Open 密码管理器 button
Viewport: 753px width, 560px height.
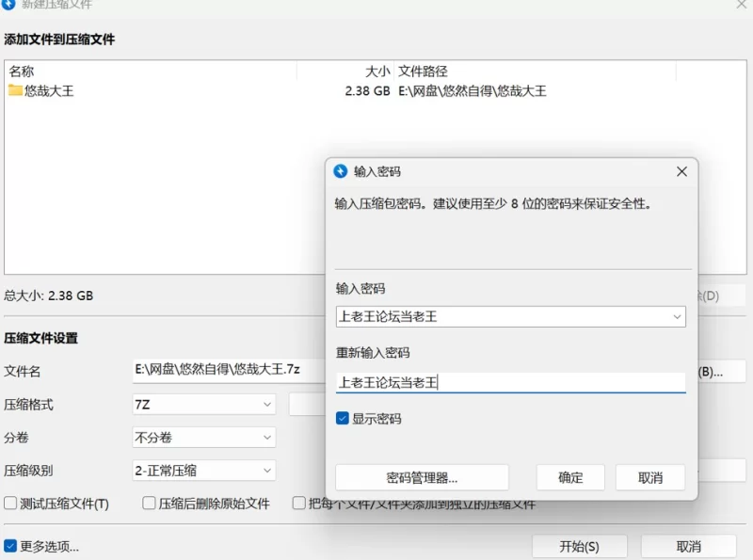[422, 477]
